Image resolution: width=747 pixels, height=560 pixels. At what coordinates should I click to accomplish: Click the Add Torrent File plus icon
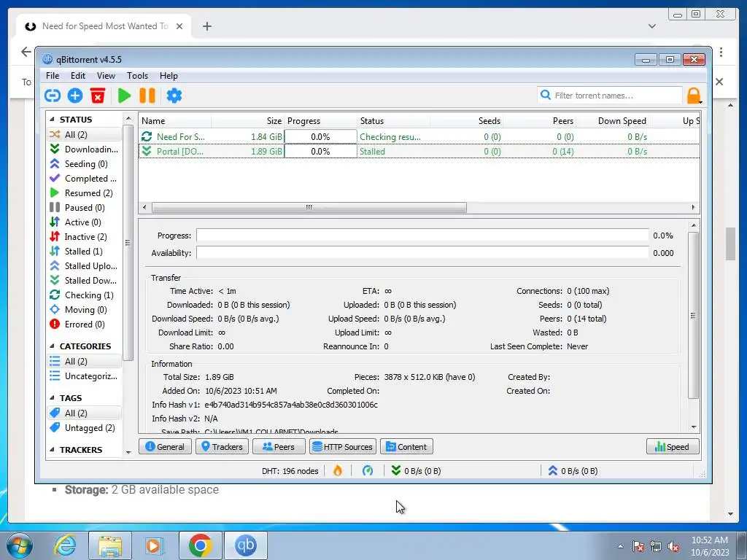click(x=75, y=96)
